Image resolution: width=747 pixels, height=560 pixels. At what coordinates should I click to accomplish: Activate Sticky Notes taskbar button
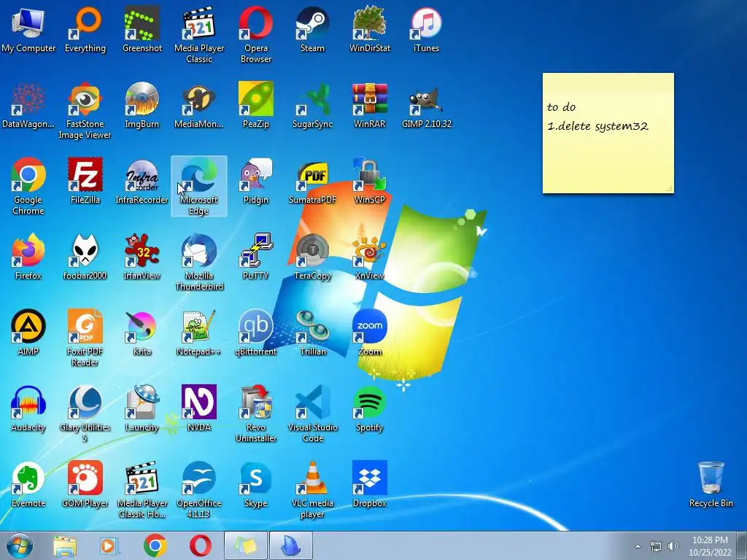tap(245, 546)
